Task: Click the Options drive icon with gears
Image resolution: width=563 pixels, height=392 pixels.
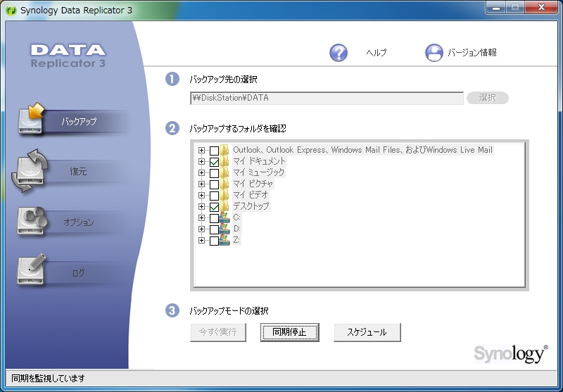Action: click(32, 221)
